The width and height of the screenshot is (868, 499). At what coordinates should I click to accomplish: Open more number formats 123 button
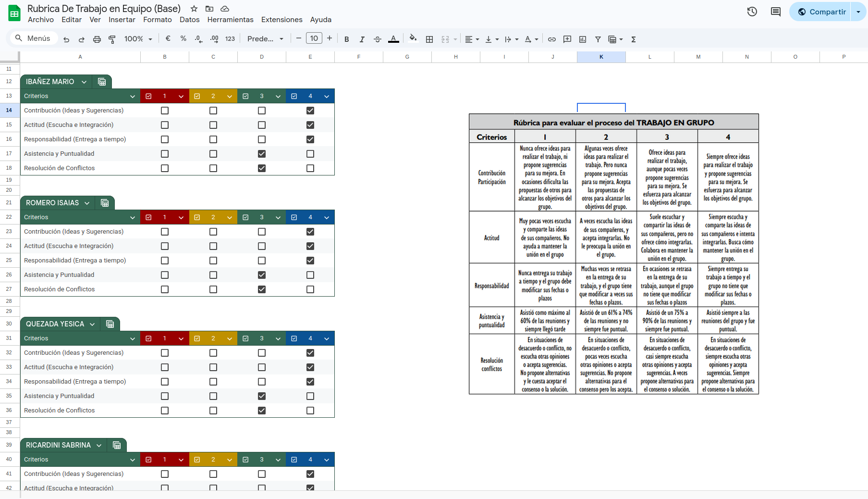[x=230, y=39]
